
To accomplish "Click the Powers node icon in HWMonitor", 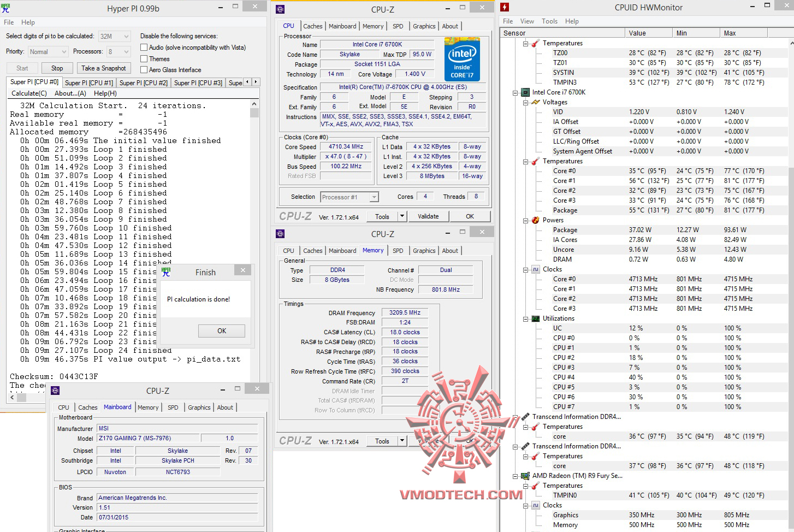I will tap(535, 220).
